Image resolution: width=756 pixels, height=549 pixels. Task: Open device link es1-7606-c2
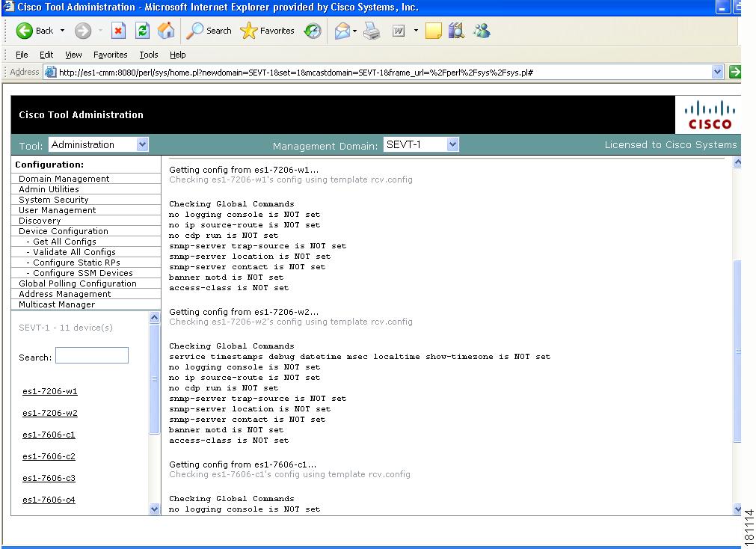pyautogui.click(x=49, y=456)
